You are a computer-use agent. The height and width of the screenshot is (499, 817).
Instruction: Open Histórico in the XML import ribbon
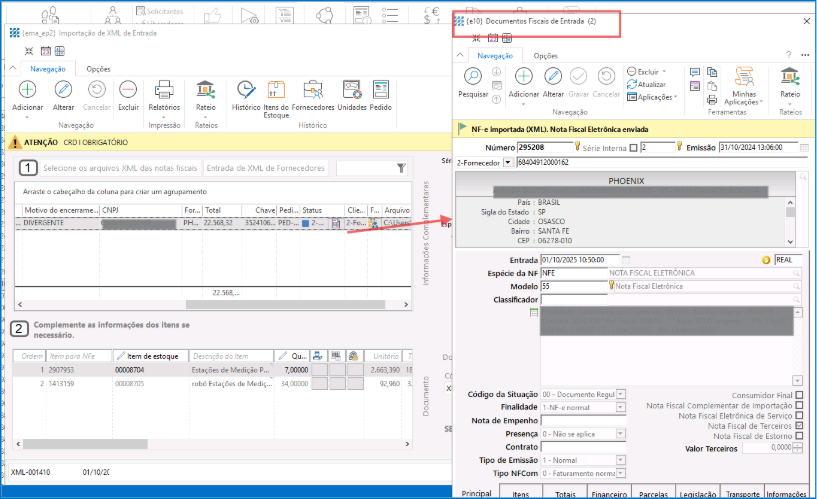click(x=246, y=92)
